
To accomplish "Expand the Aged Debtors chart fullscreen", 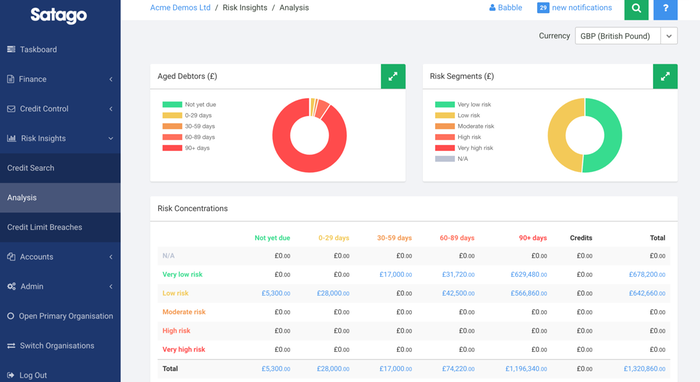I will tap(393, 76).
